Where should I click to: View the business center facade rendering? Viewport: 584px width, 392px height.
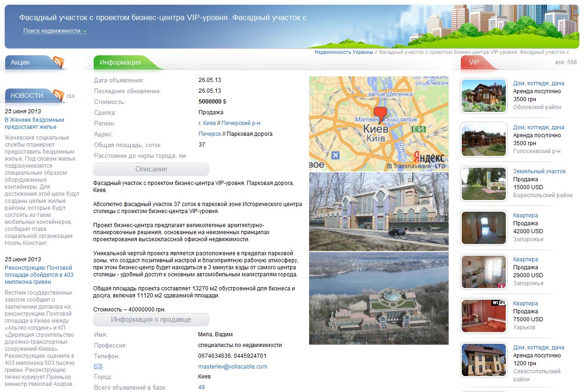(x=378, y=212)
